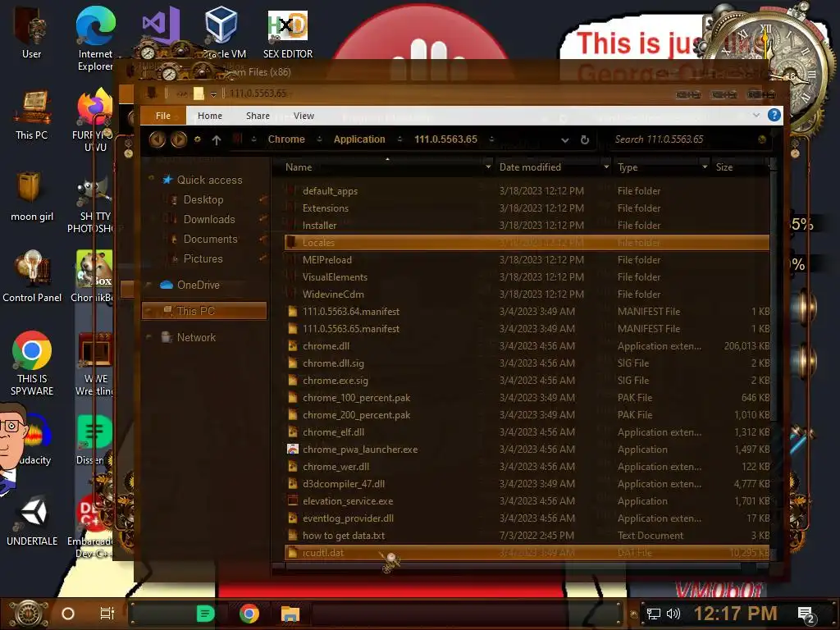Viewport: 840px width, 630px height.
Task: Open dropdown after Application breadcrumb
Action: point(399,139)
